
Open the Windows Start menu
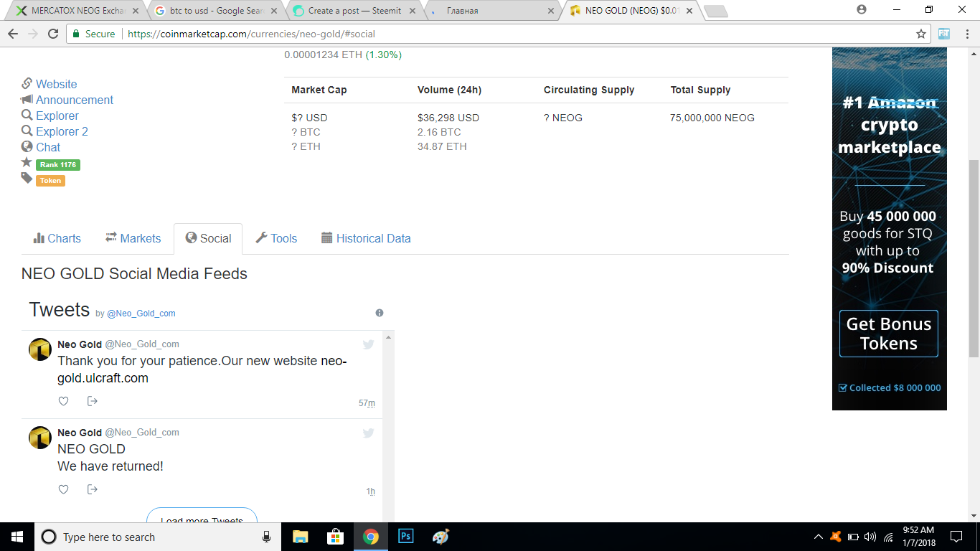click(17, 537)
